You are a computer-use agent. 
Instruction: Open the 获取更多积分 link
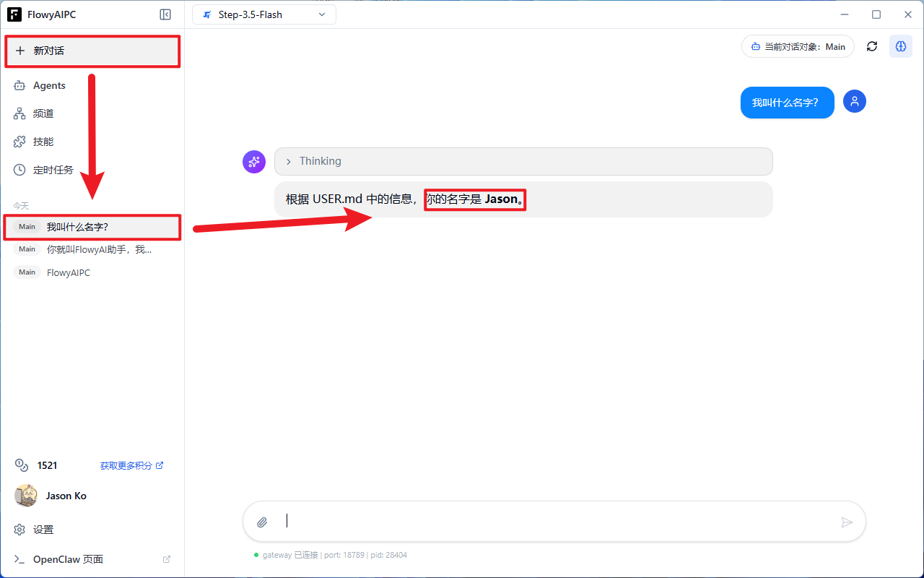click(x=127, y=465)
